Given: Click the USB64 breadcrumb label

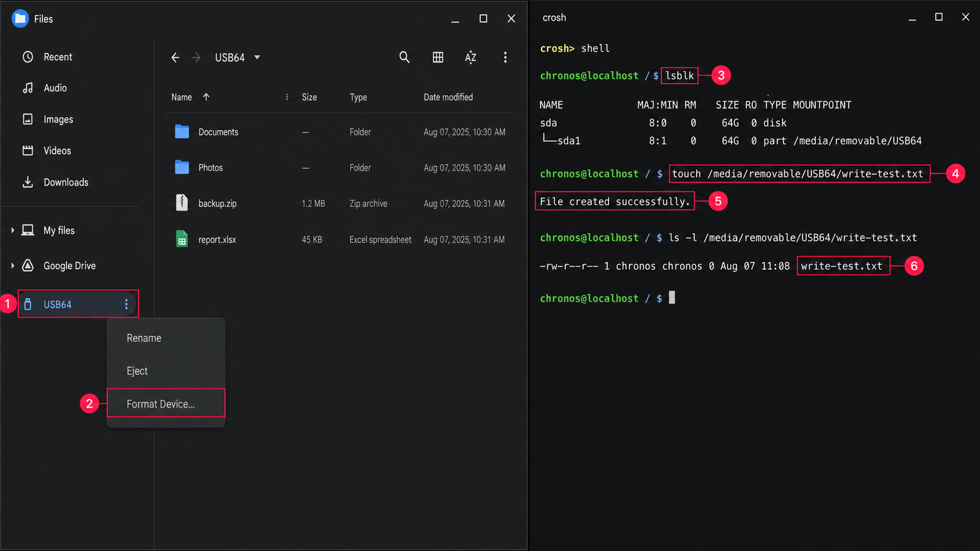Looking at the screenshot, I should click(230, 58).
